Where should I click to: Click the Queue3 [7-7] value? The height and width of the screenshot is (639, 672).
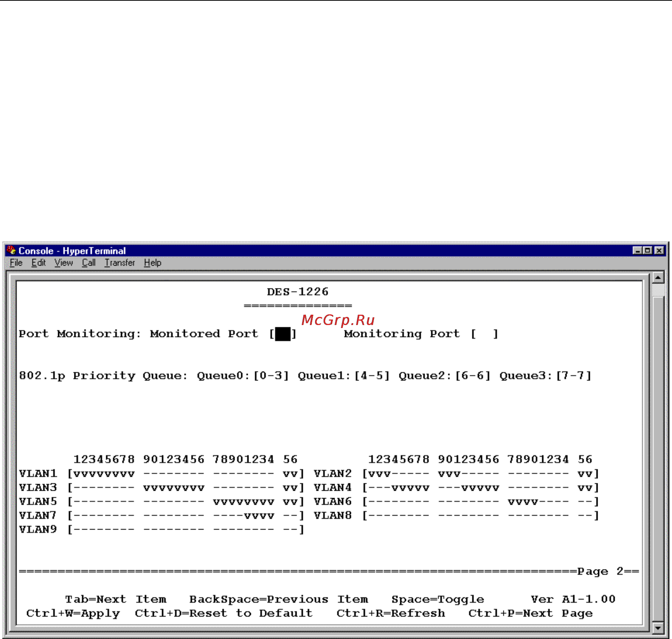574,376
